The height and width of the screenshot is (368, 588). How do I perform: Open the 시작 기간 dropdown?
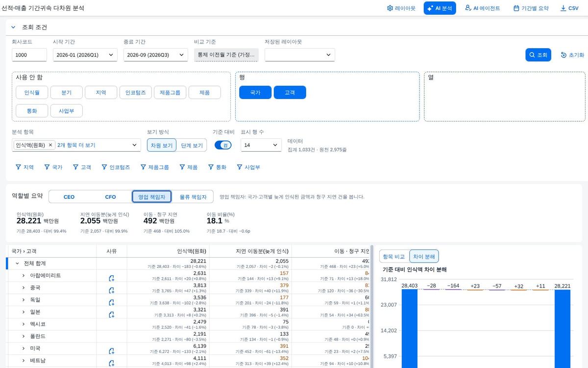click(85, 55)
